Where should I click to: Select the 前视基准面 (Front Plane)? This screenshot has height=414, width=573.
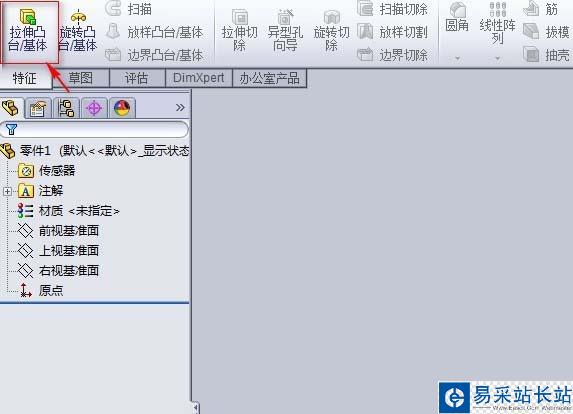58,231
